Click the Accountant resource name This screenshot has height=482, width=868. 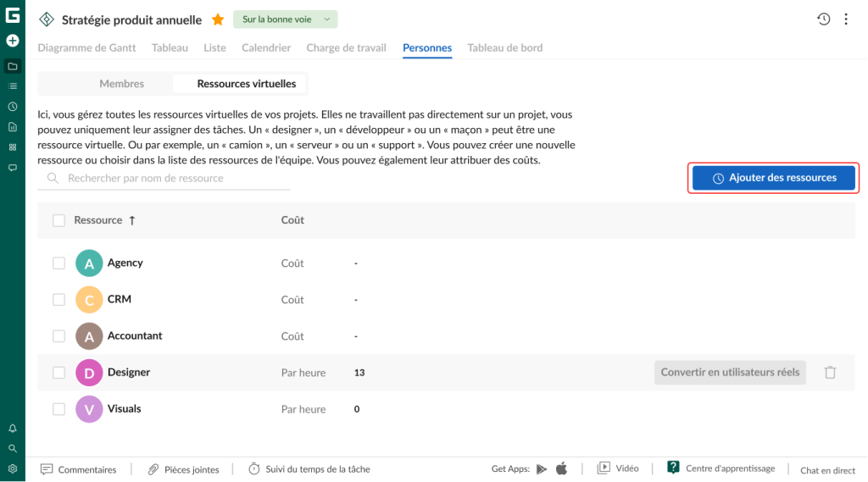point(135,336)
